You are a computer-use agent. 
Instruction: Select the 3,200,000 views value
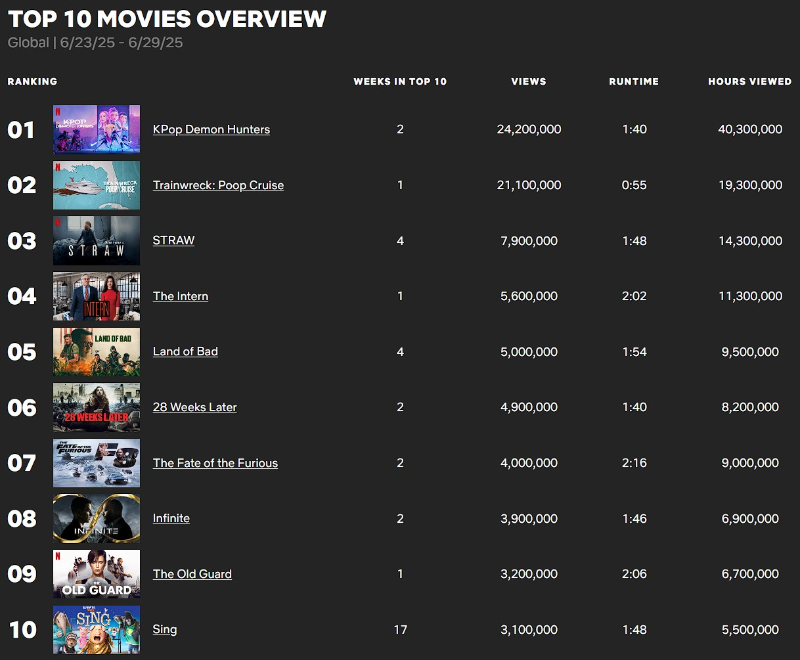click(x=529, y=574)
